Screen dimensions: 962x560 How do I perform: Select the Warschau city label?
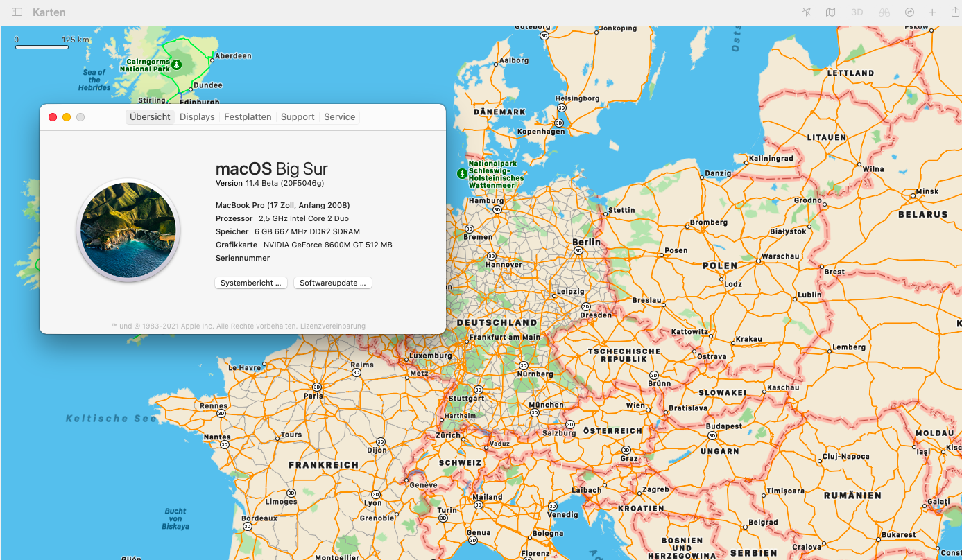coord(781,256)
